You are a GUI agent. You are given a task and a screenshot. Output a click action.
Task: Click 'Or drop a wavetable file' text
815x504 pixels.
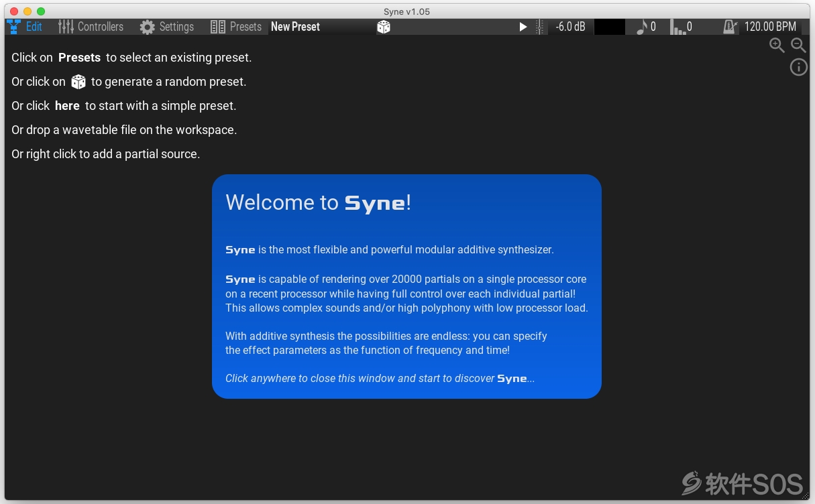[124, 130]
